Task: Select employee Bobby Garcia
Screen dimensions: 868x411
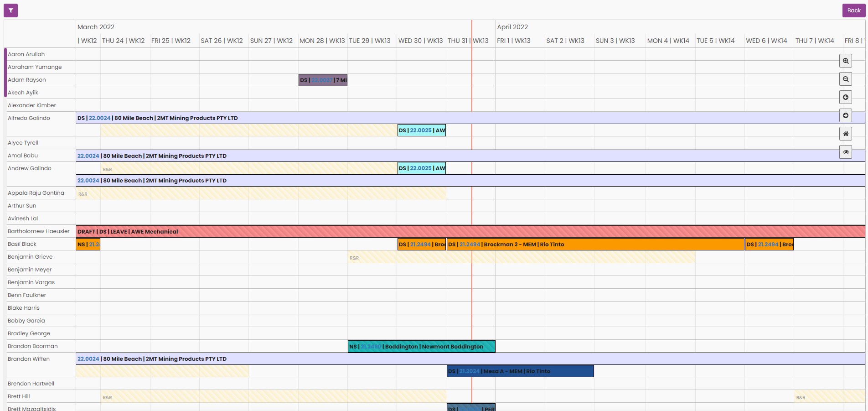Action: (26, 321)
